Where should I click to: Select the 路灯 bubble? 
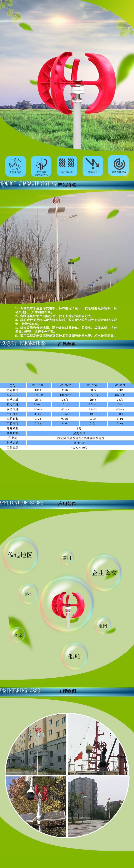29,594
